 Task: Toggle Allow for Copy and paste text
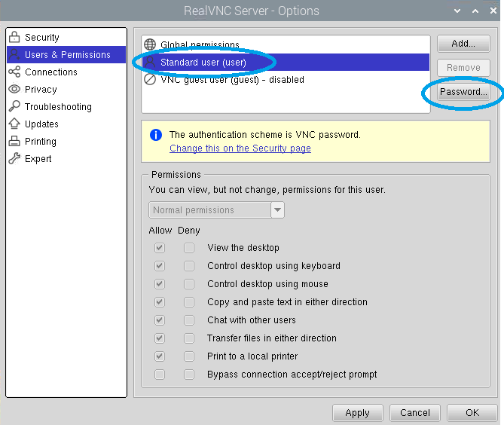[x=160, y=302]
